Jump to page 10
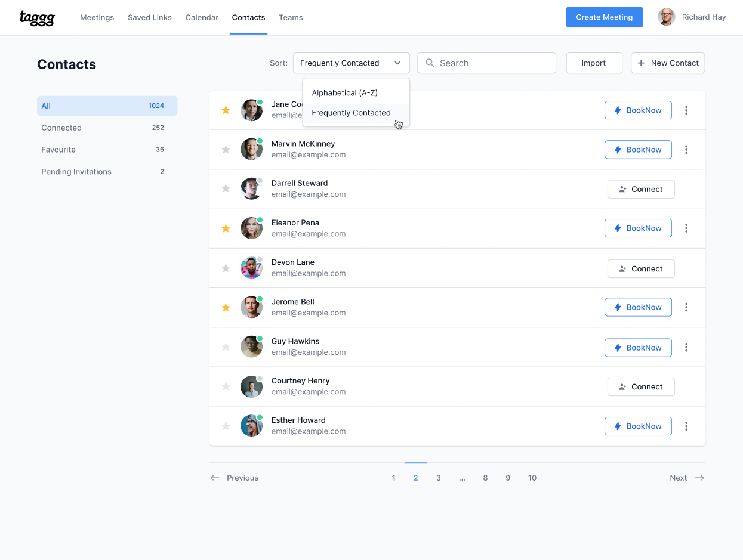The image size is (743, 560). click(x=532, y=478)
